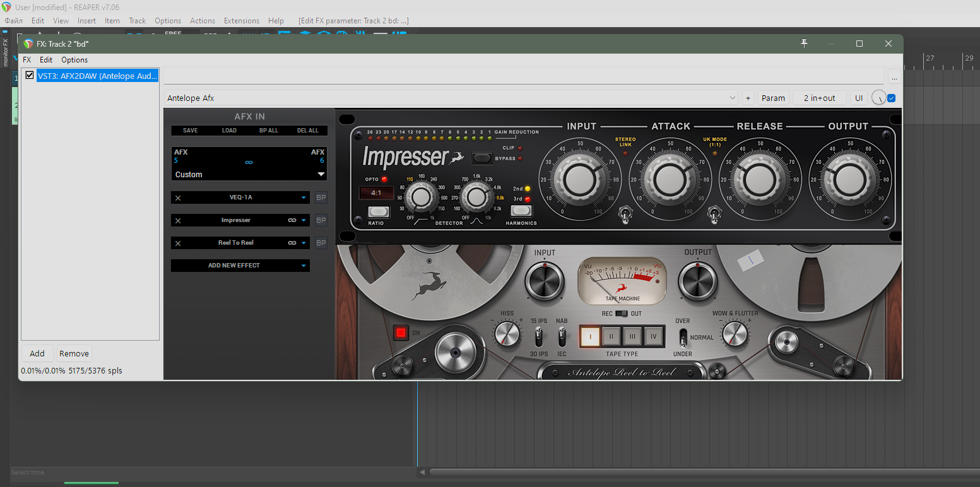Remove the Reel To Reel effect with its X

[178, 243]
